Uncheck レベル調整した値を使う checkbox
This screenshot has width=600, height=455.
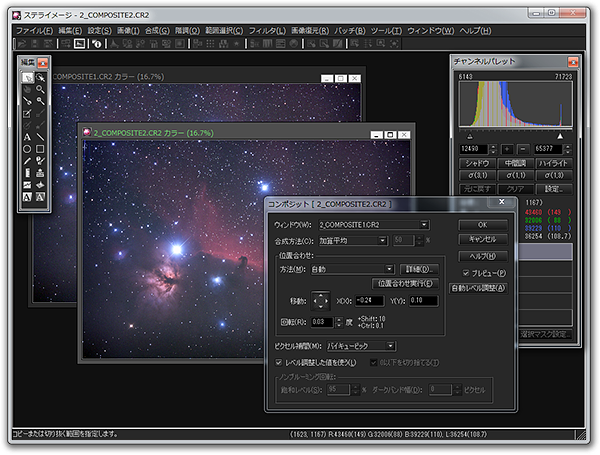(x=278, y=361)
